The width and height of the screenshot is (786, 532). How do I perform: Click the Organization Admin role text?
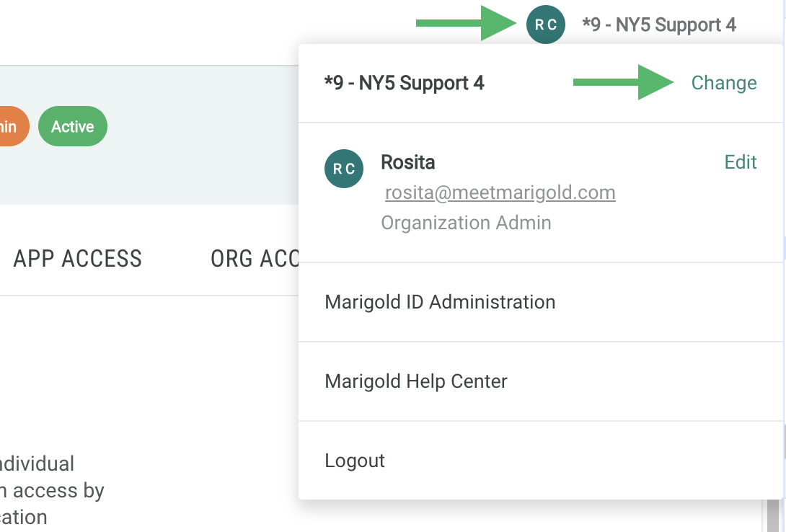[x=466, y=223]
